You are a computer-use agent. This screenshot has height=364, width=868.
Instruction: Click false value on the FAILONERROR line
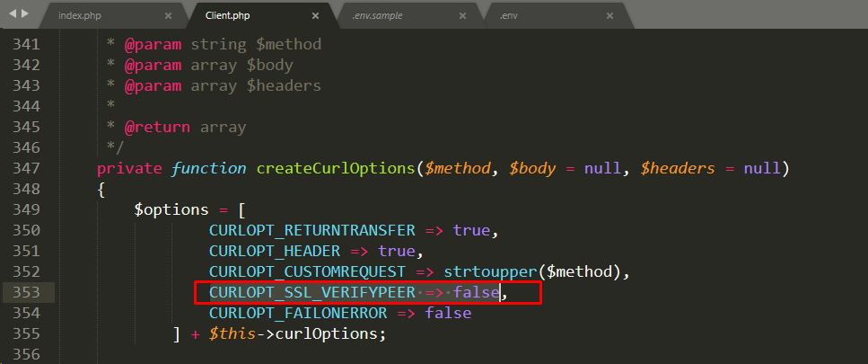click(x=448, y=313)
